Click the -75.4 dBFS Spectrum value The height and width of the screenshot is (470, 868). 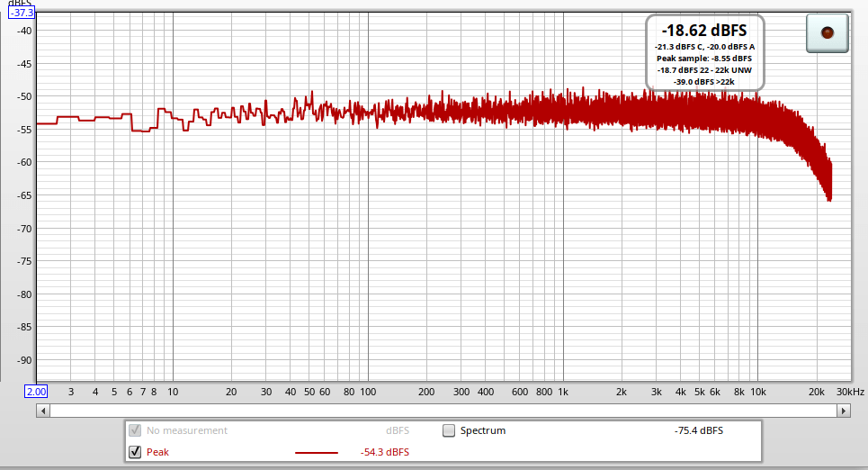click(699, 430)
